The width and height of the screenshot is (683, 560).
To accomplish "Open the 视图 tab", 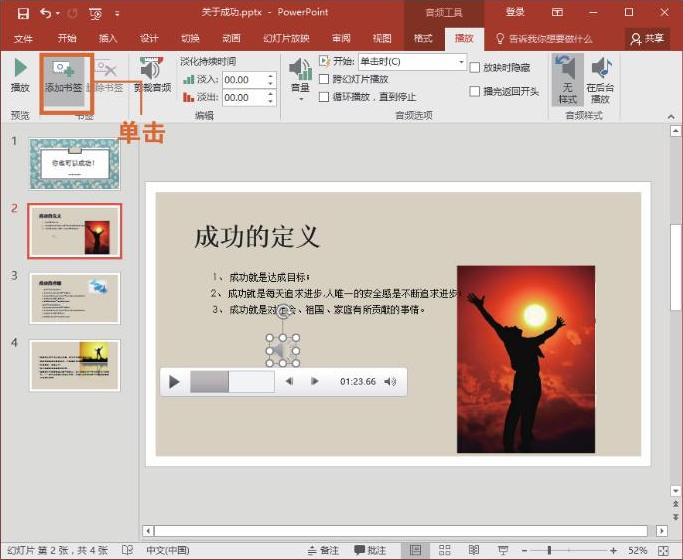I will (382, 38).
